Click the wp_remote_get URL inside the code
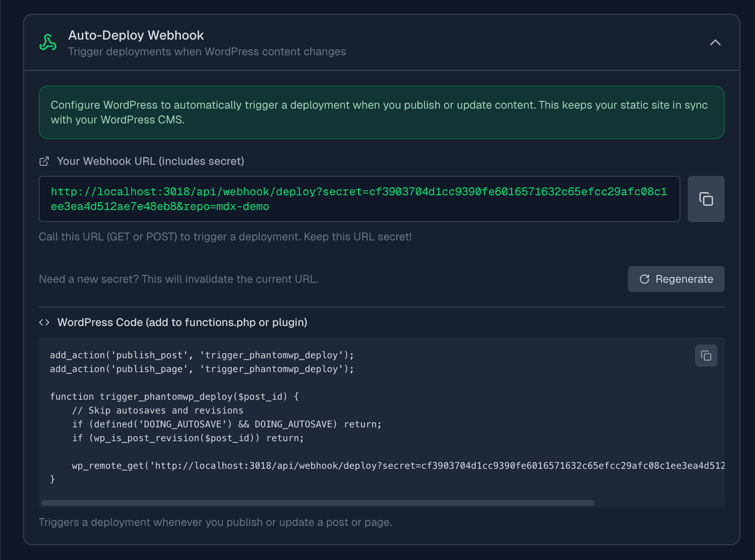 (414, 466)
